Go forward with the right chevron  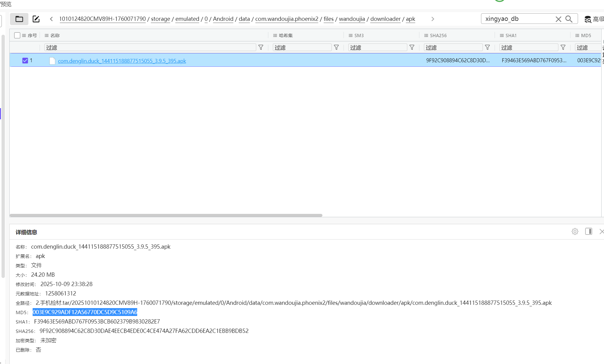pos(433,19)
